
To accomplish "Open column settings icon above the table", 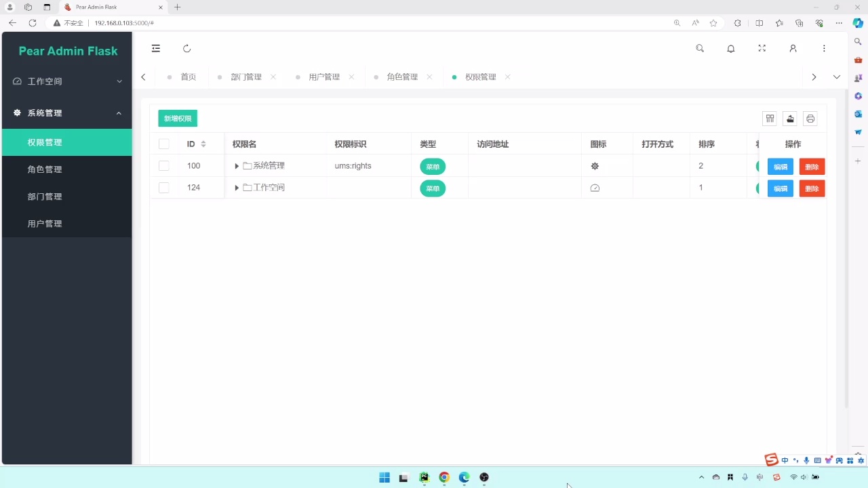I will click(770, 119).
